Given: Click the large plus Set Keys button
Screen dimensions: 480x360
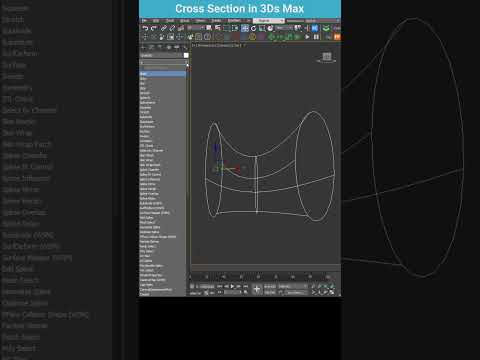Looking at the screenshot, I should click(x=257, y=289).
